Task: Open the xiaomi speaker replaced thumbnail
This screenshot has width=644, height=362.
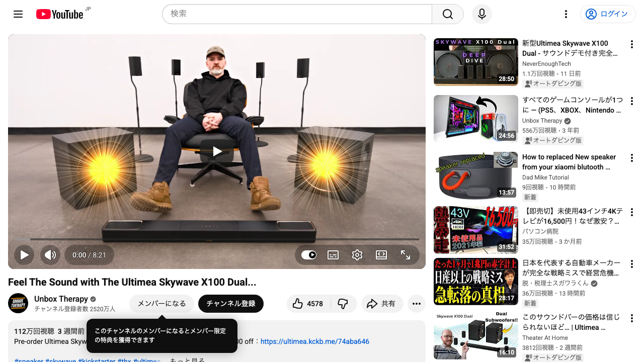Action: (476, 175)
